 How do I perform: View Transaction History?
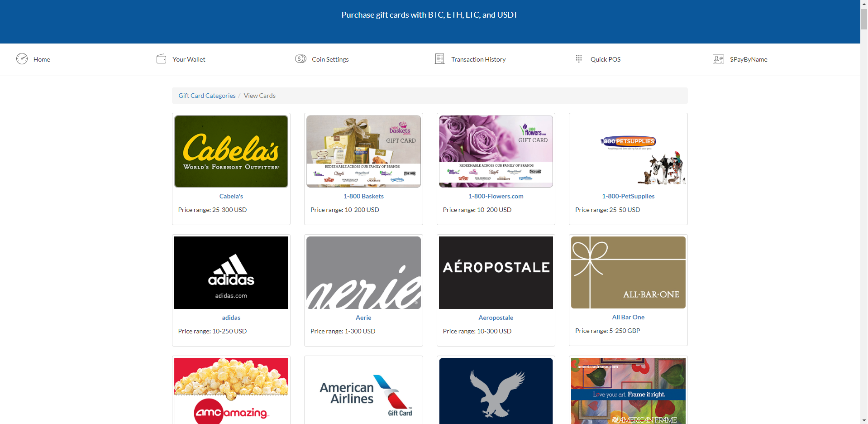[x=478, y=59]
